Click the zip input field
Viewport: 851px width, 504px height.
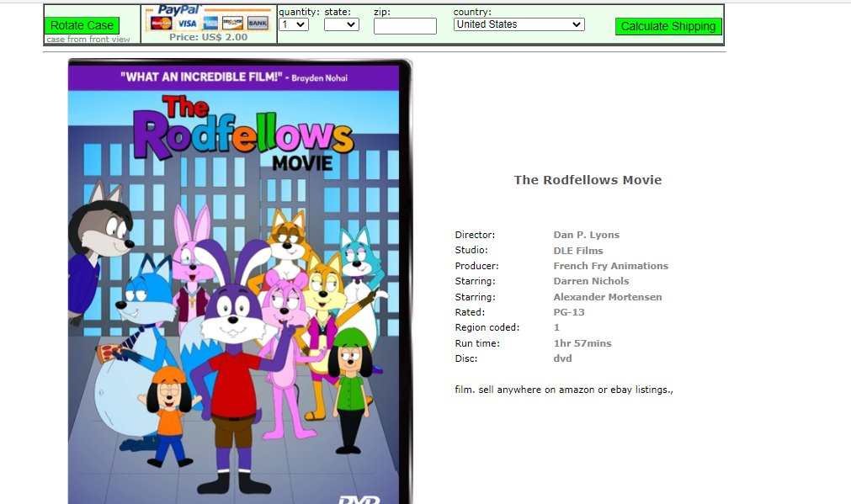coord(405,26)
